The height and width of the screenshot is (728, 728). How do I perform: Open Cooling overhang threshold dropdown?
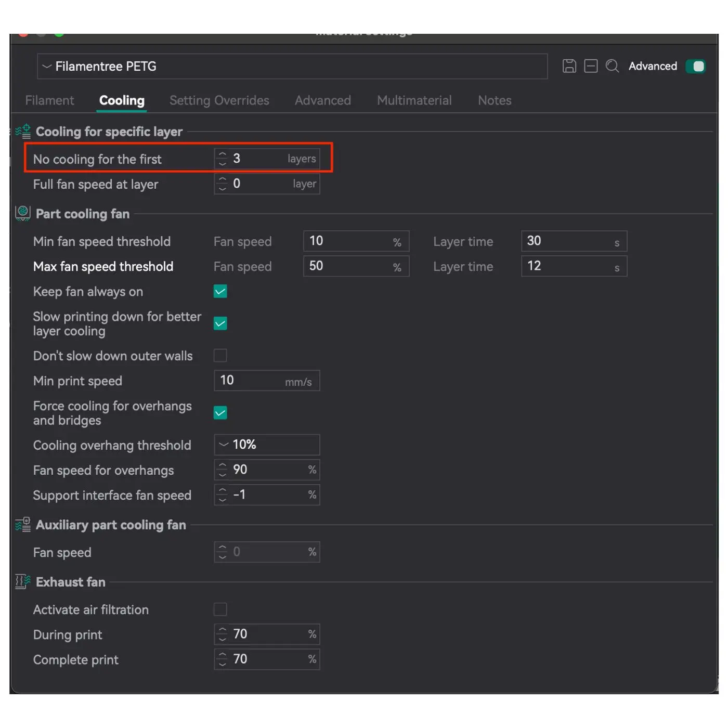(x=267, y=445)
